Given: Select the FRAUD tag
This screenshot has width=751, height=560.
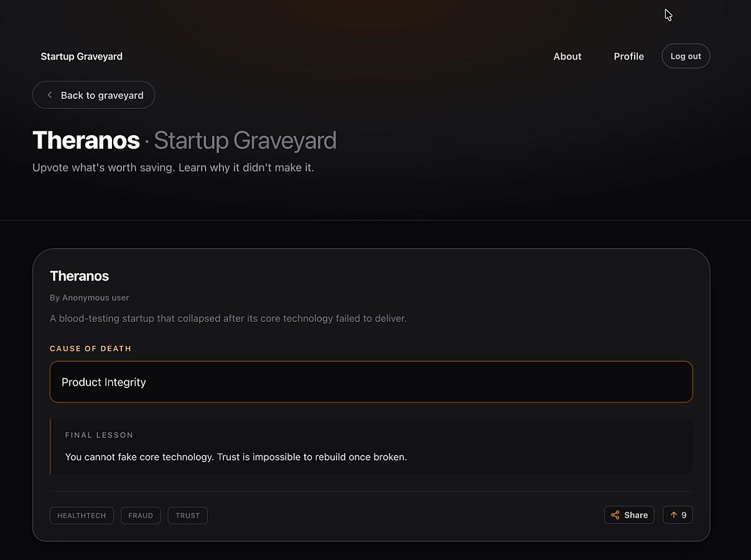Looking at the screenshot, I should 141,515.
